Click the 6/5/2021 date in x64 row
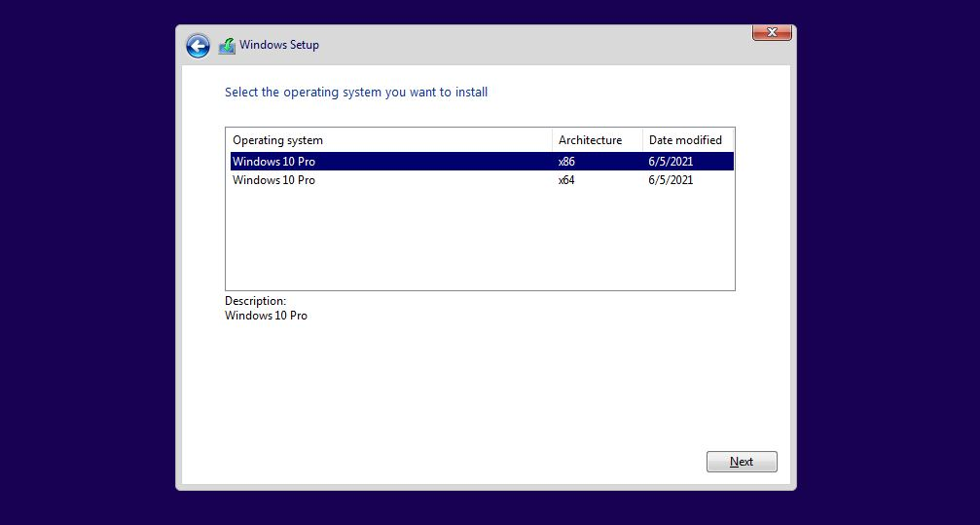The width and height of the screenshot is (980, 525). pyautogui.click(x=671, y=180)
